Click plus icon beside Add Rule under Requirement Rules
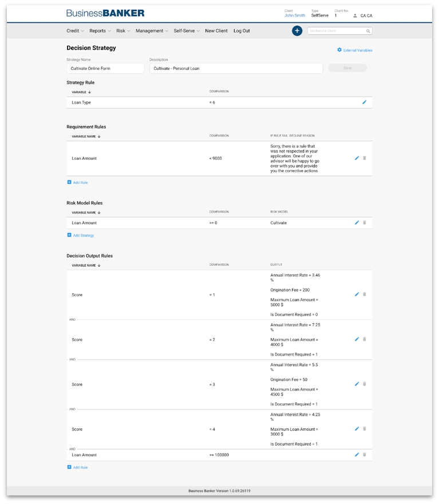439x504 pixels. coord(69,182)
